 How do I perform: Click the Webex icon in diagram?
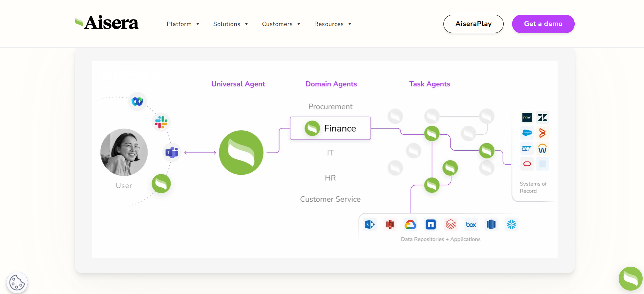coord(137,101)
